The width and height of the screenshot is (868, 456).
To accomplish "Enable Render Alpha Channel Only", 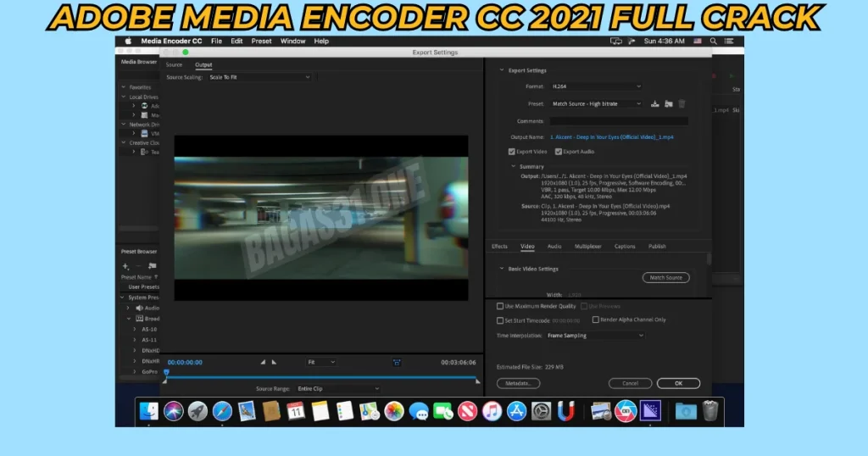I will pyautogui.click(x=596, y=320).
